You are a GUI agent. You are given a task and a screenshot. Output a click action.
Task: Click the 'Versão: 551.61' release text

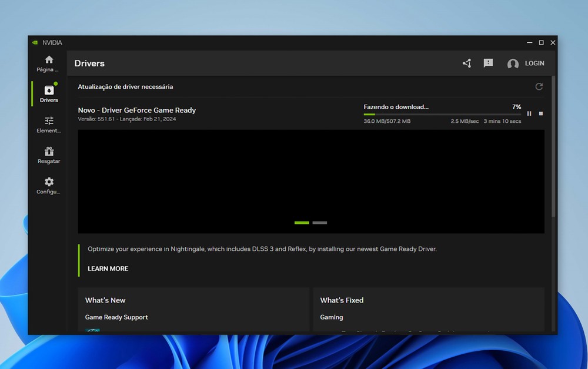pyautogui.click(x=127, y=119)
